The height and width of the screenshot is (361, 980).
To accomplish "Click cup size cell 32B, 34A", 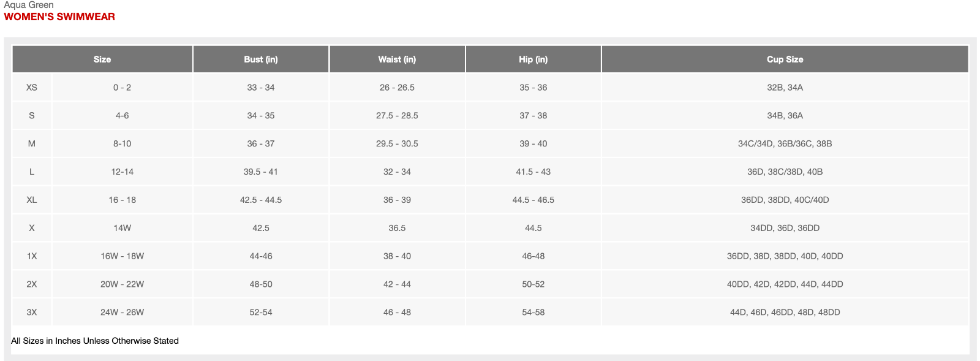I will point(785,88).
